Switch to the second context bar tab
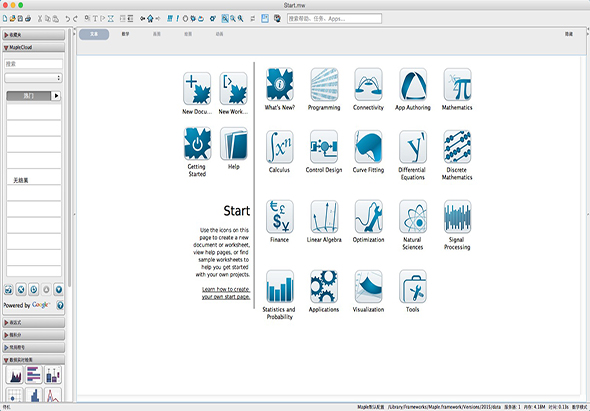 pos(125,34)
